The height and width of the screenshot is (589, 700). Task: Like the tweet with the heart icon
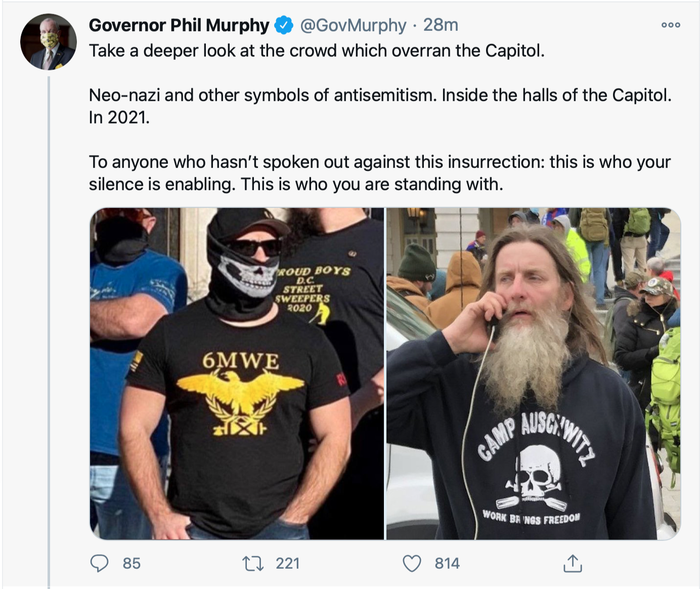click(x=412, y=563)
